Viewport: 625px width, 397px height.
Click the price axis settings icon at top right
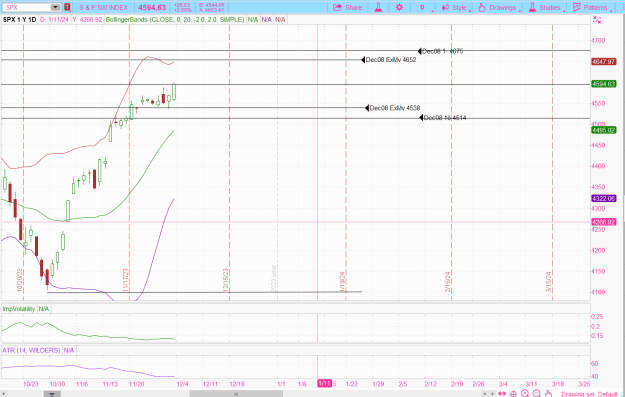coord(597,20)
